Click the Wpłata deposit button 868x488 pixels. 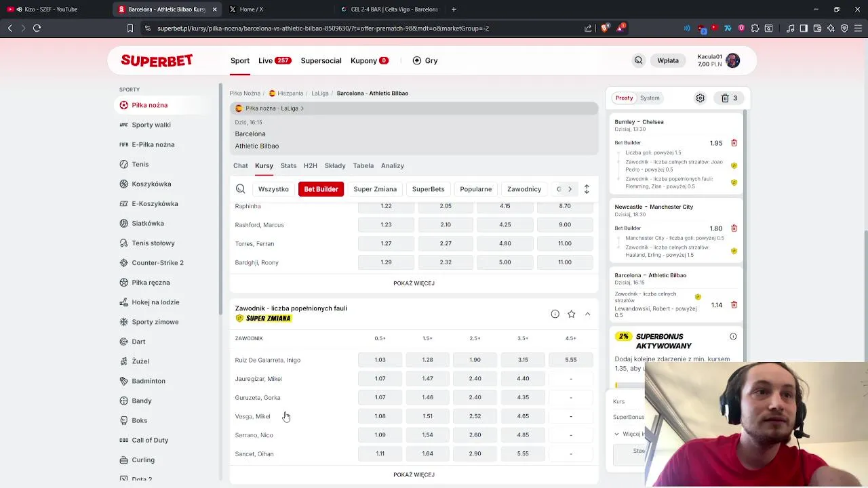coord(668,60)
